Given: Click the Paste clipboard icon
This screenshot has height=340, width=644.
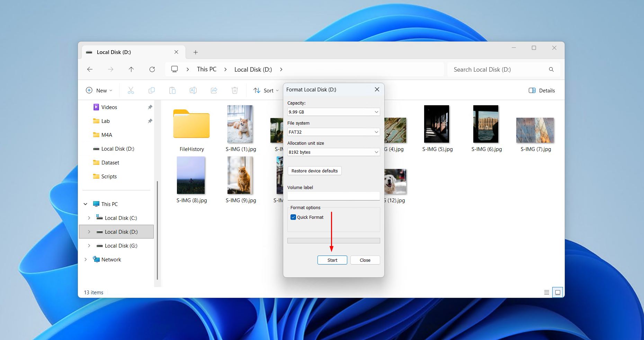Looking at the screenshot, I should pyautogui.click(x=172, y=90).
